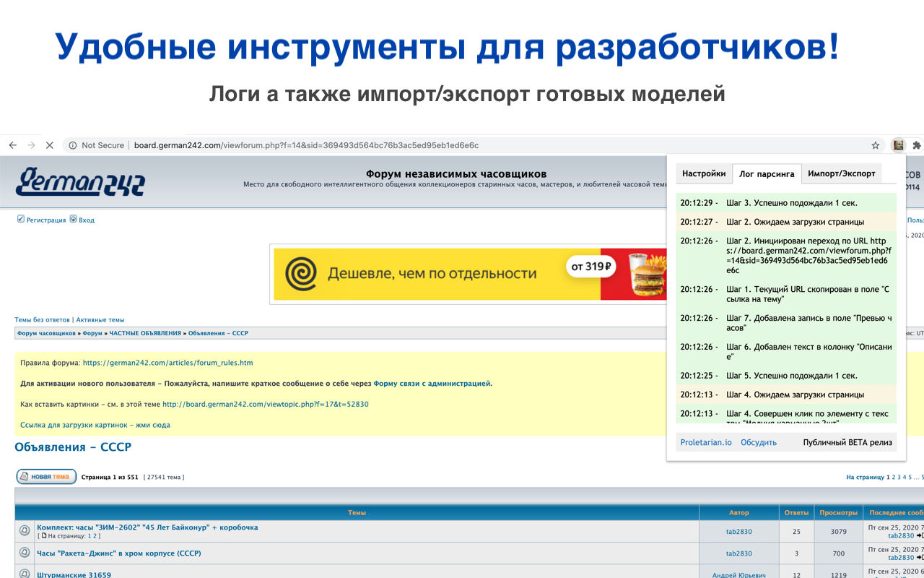Image resolution: width=924 pixels, height=578 pixels.
Task: Click the Дешевле, чем по отдельности banner
Action: tap(469, 273)
